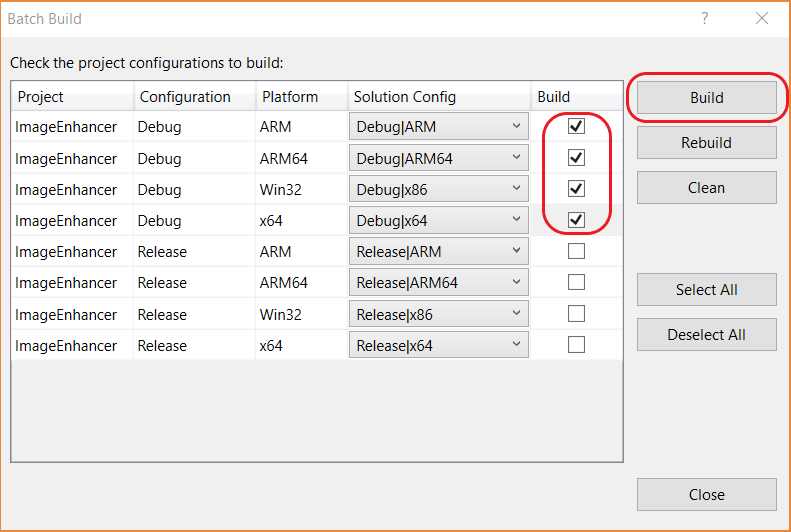This screenshot has width=791, height=532.
Task: Close the dialog with the Close button
Action: [x=706, y=495]
